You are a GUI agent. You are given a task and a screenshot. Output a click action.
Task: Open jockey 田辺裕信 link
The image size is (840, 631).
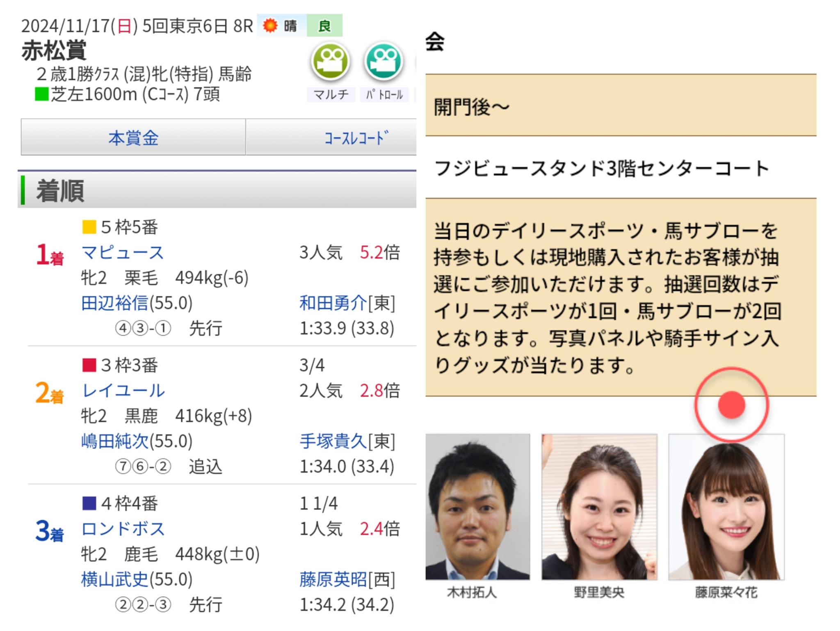(115, 303)
